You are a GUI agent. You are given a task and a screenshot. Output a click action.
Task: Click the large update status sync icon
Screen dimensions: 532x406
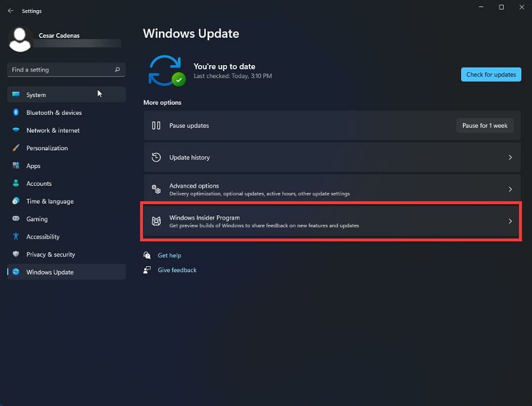point(167,70)
